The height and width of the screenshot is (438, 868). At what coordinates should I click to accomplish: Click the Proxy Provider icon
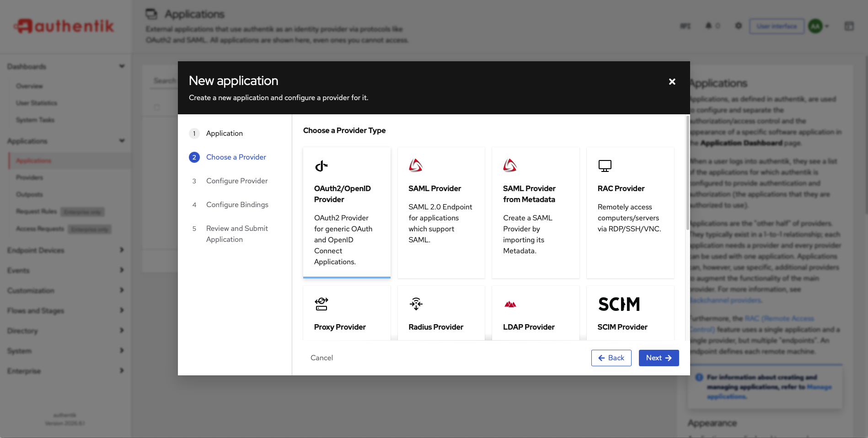coord(321,304)
